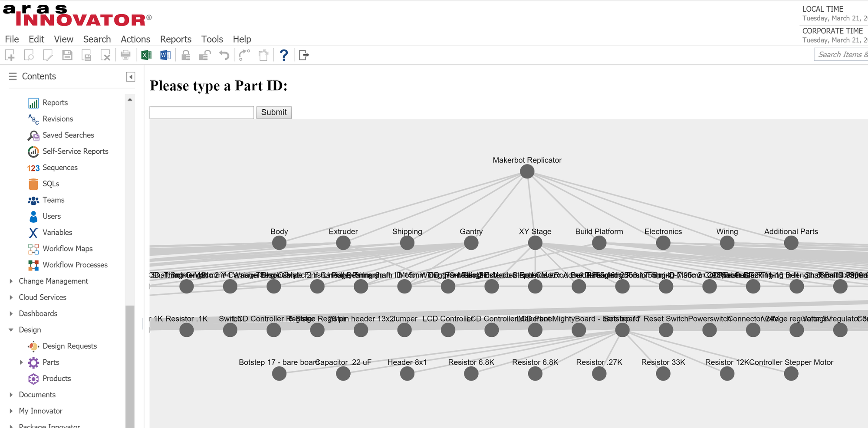Click the sidebar scroll up arrow
Image resolution: width=868 pixels, height=428 pixels.
(130, 100)
